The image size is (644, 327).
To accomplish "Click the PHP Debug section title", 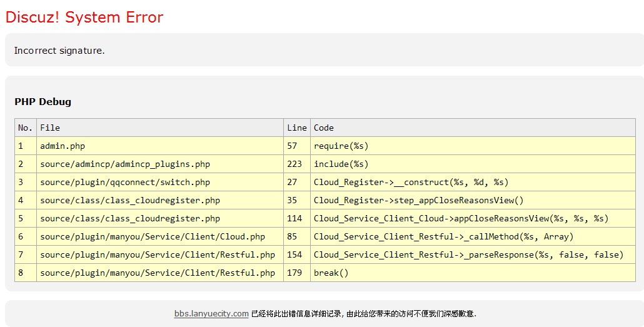I will tap(43, 101).
